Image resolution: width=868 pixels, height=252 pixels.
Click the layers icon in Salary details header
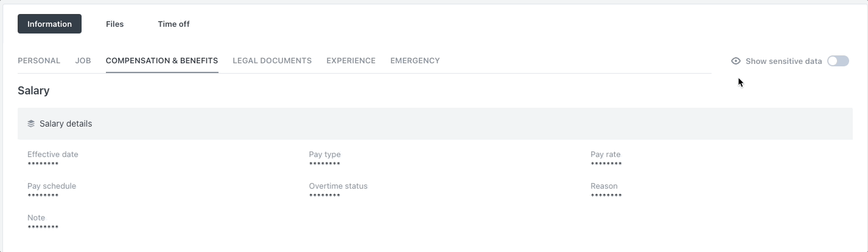pos(31,124)
